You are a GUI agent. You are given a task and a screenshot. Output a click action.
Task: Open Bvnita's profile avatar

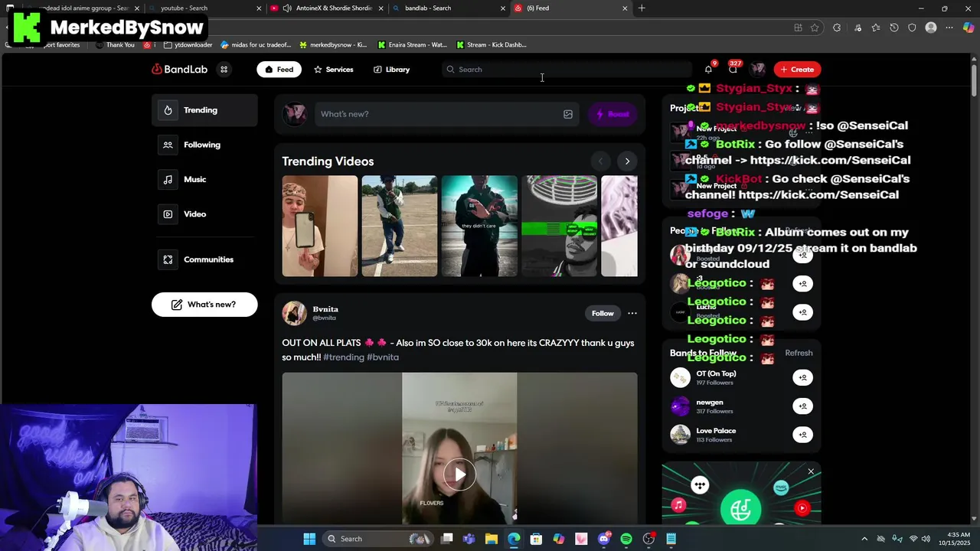[294, 313]
